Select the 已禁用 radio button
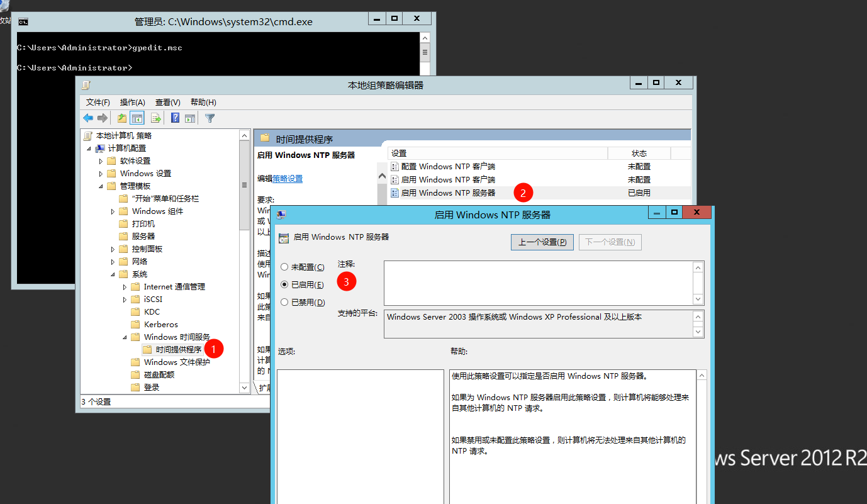 (284, 303)
